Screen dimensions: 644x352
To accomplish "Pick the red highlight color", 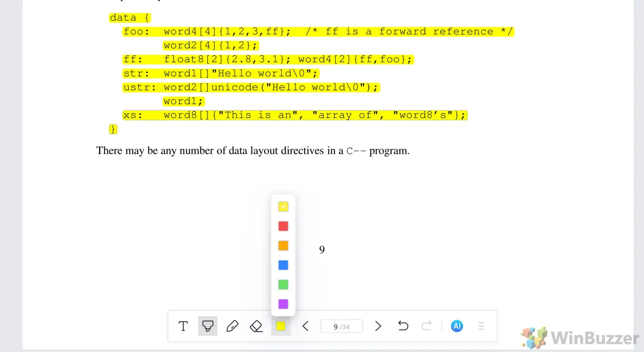I will [x=283, y=226].
